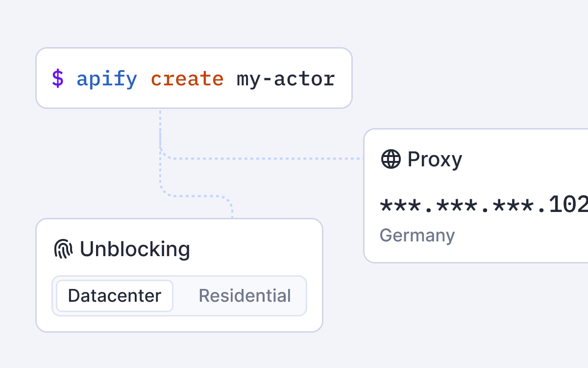The image size is (588, 368).
Task: Click the dotted connector line above Unblocking
Action: coord(196,196)
